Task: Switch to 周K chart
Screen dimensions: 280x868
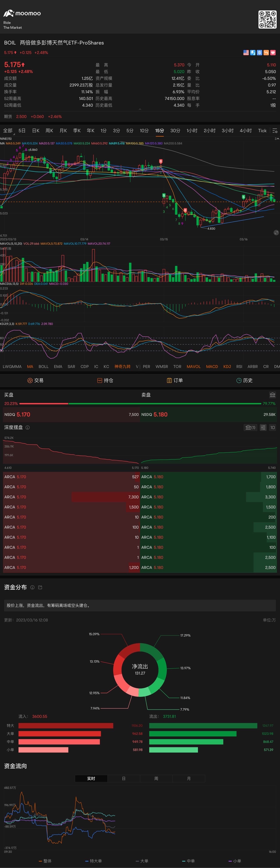Action: point(49,130)
